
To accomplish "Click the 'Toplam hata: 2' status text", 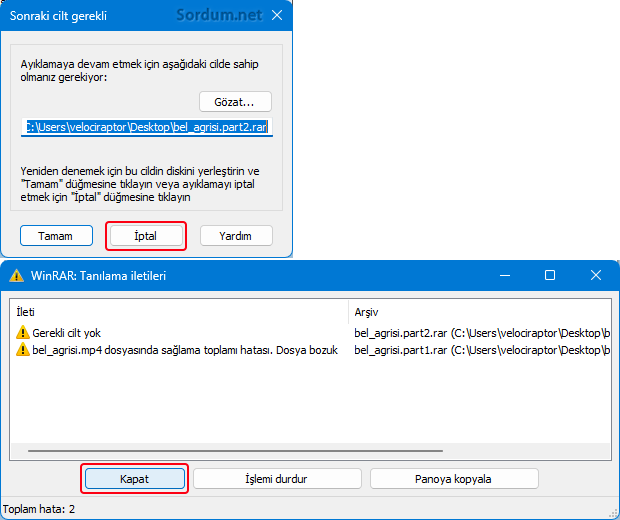I will (x=39, y=509).
